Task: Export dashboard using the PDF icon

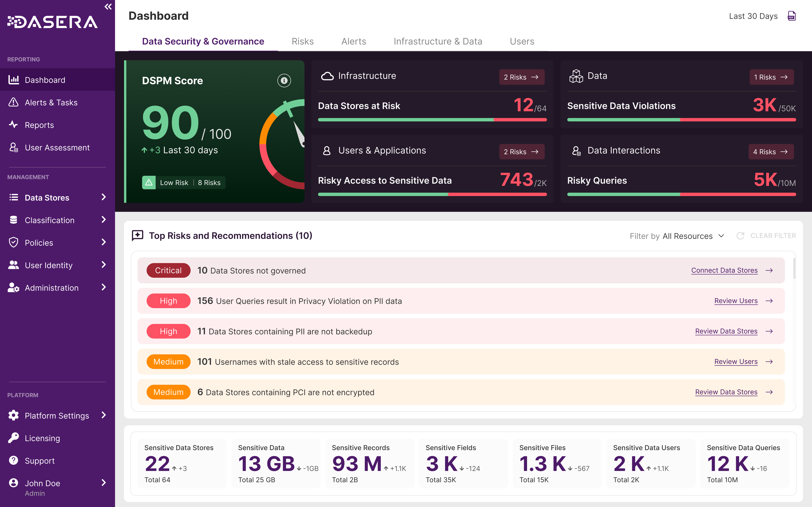Action: coord(792,16)
